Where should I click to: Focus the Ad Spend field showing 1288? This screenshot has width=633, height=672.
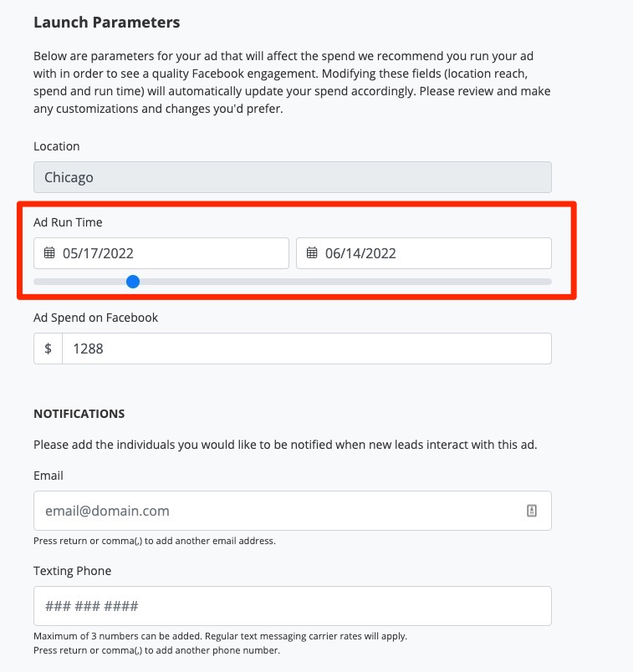(x=306, y=349)
